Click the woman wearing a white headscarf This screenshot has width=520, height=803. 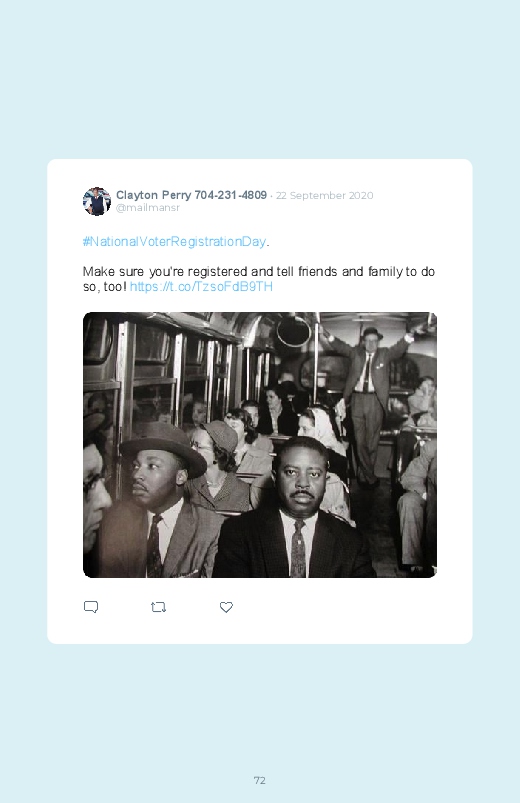tap(320, 430)
